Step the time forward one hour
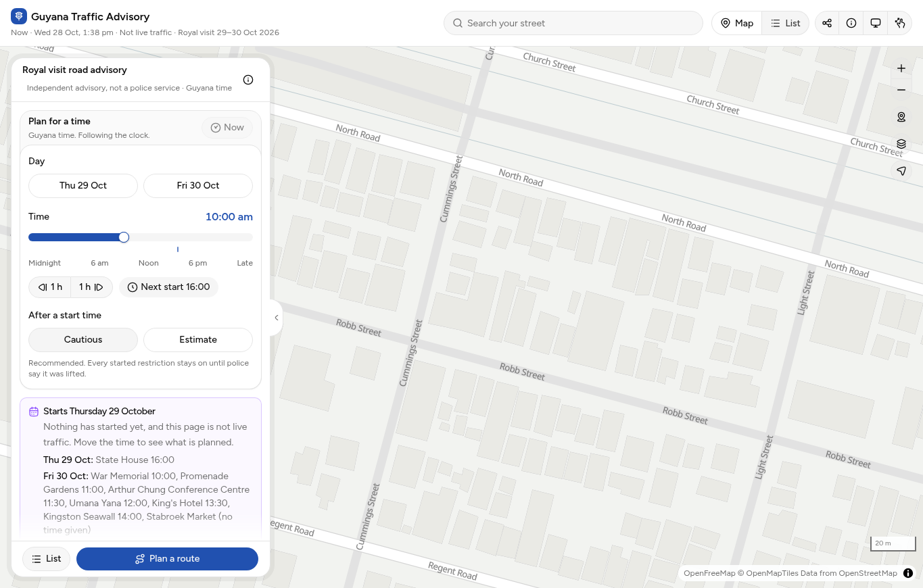 pyautogui.click(x=91, y=287)
